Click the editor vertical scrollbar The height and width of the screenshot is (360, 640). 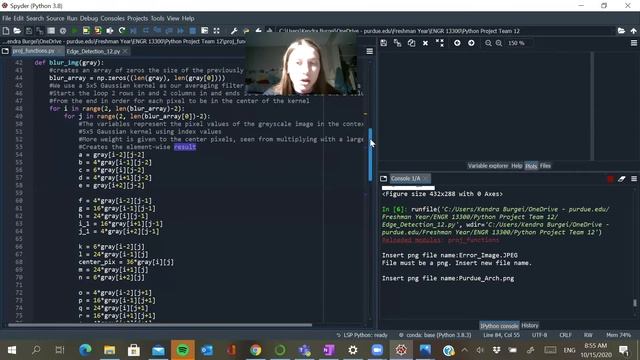[x=370, y=155]
